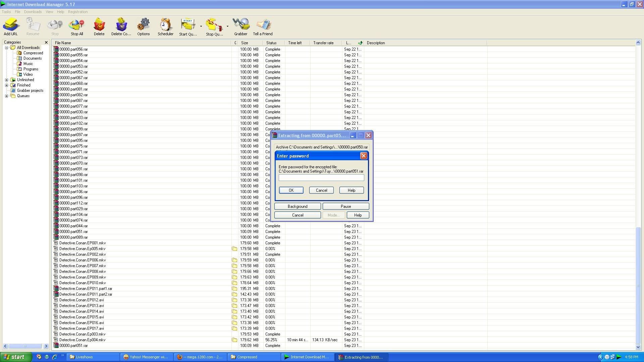This screenshot has height=362, width=644.
Task: Open the Registration menu
Action: click(78, 12)
